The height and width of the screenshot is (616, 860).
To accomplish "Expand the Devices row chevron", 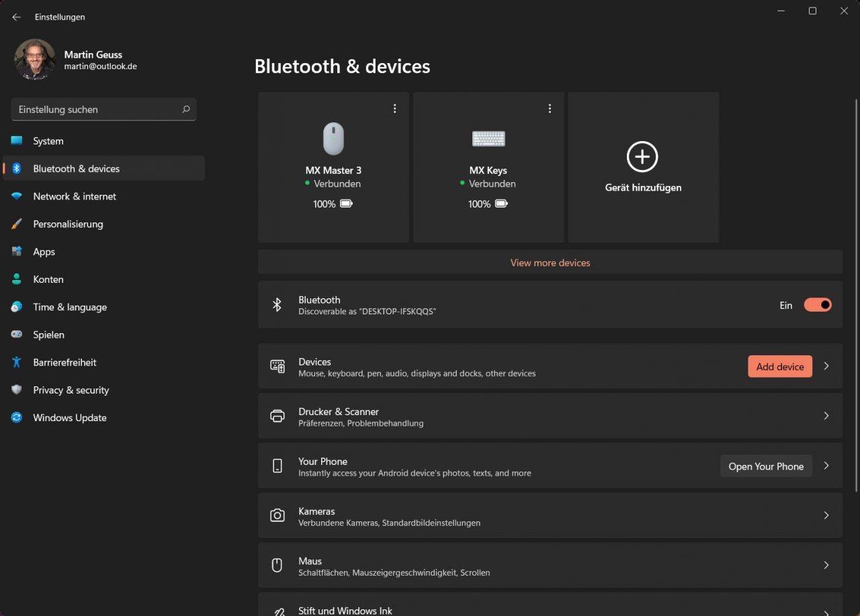I will pos(826,366).
